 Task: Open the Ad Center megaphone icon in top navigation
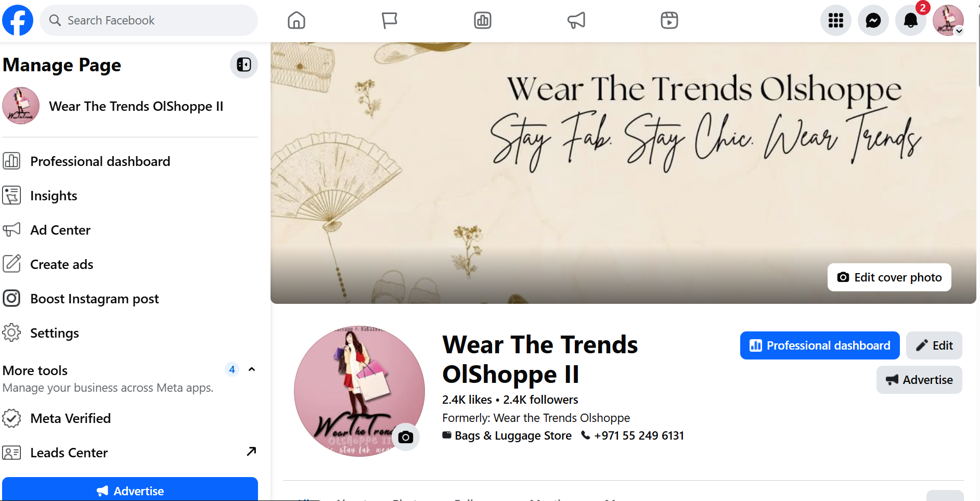pos(576,20)
